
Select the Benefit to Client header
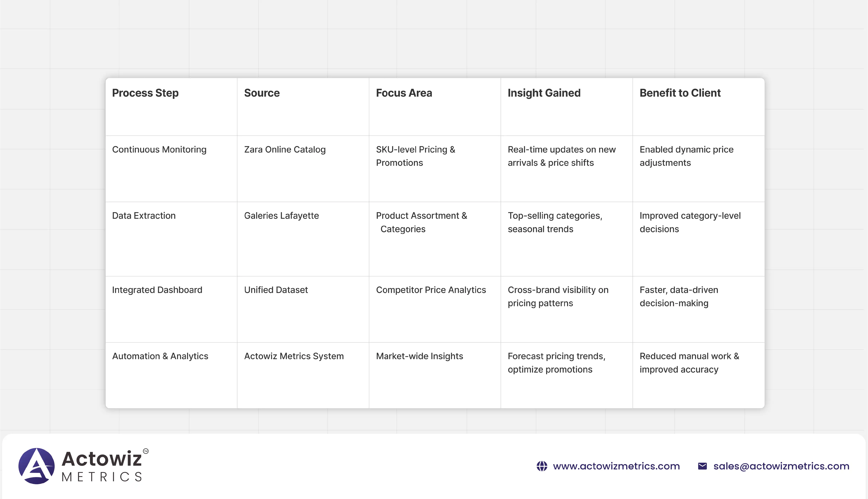(x=680, y=93)
